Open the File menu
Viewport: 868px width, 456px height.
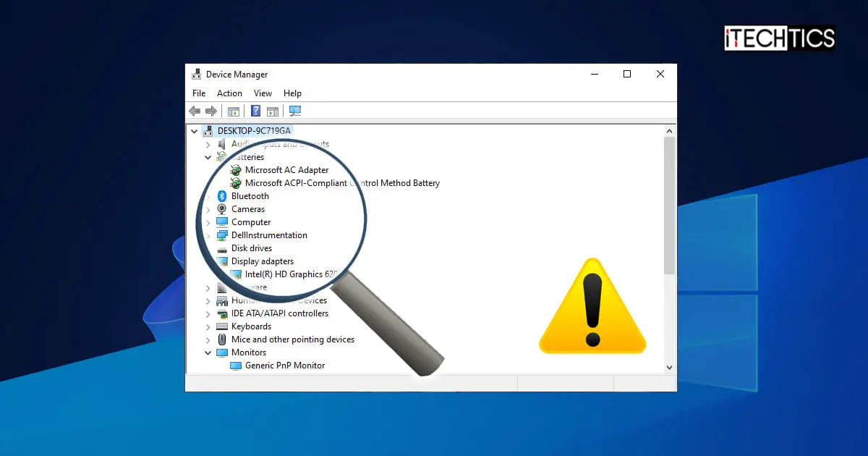(x=199, y=93)
